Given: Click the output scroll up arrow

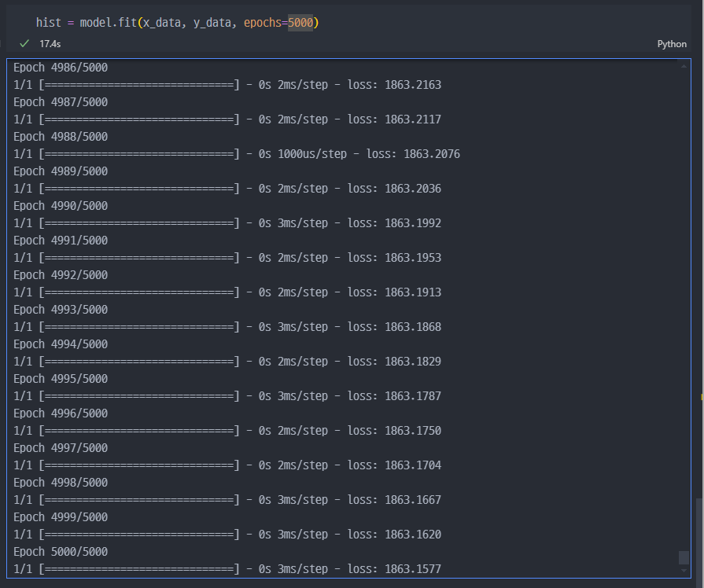Looking at the screenshot, I should (684, 67).
